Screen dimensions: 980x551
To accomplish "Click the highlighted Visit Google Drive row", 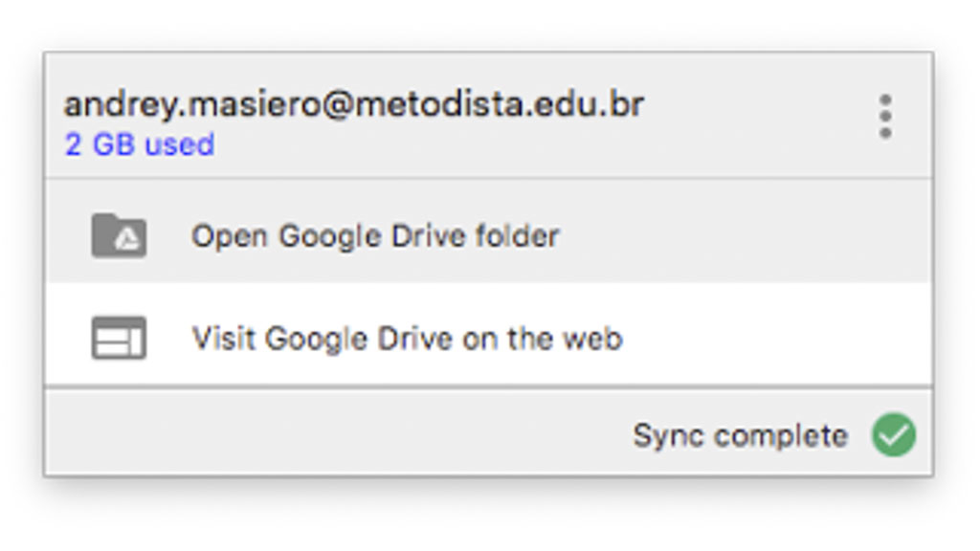I will coord(488,338).
